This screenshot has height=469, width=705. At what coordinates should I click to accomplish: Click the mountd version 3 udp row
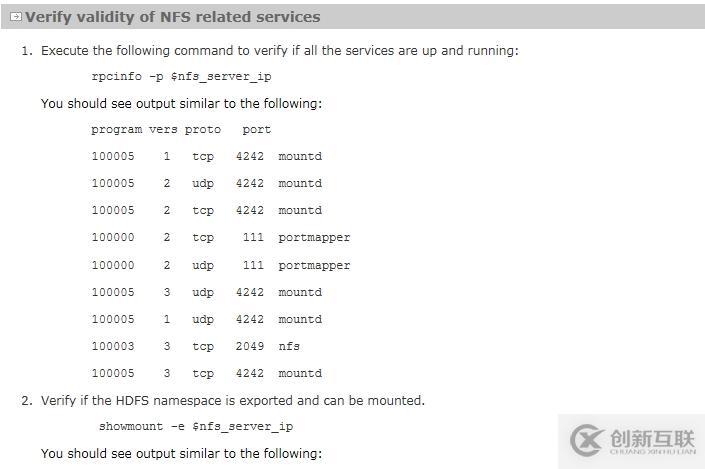pyautogui.click(x=207, y=292)
